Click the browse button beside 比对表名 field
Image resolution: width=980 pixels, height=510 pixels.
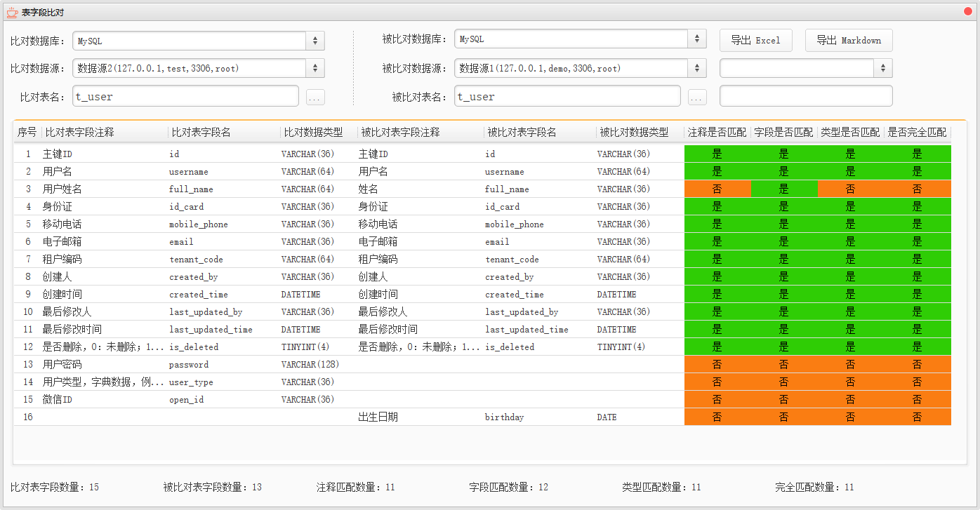tap(315, 98)
